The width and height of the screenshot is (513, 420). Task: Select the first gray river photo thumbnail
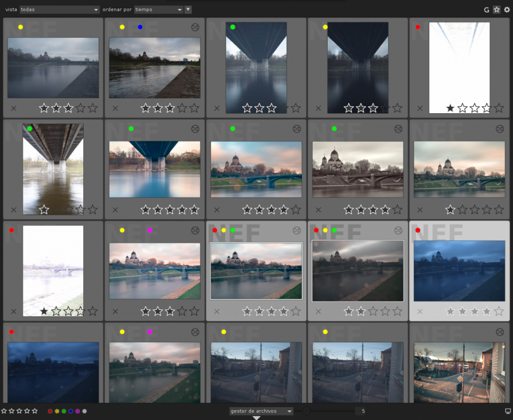53,68
